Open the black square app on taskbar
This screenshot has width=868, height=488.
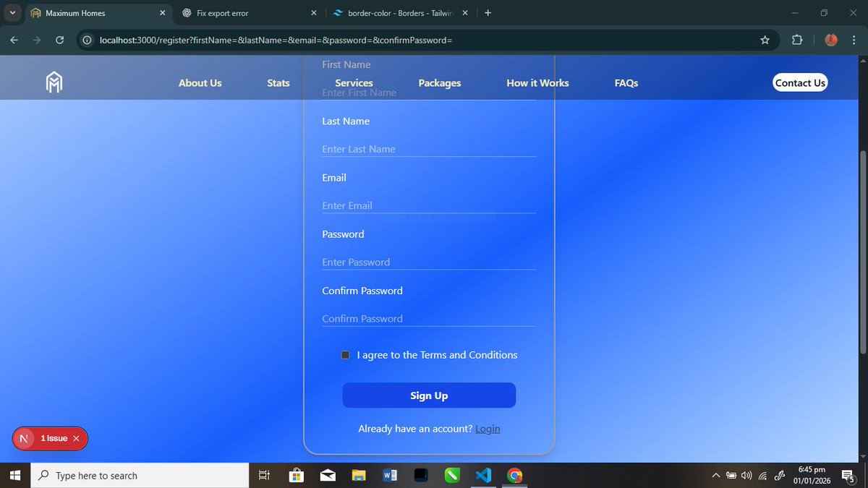tap(421, 476)
